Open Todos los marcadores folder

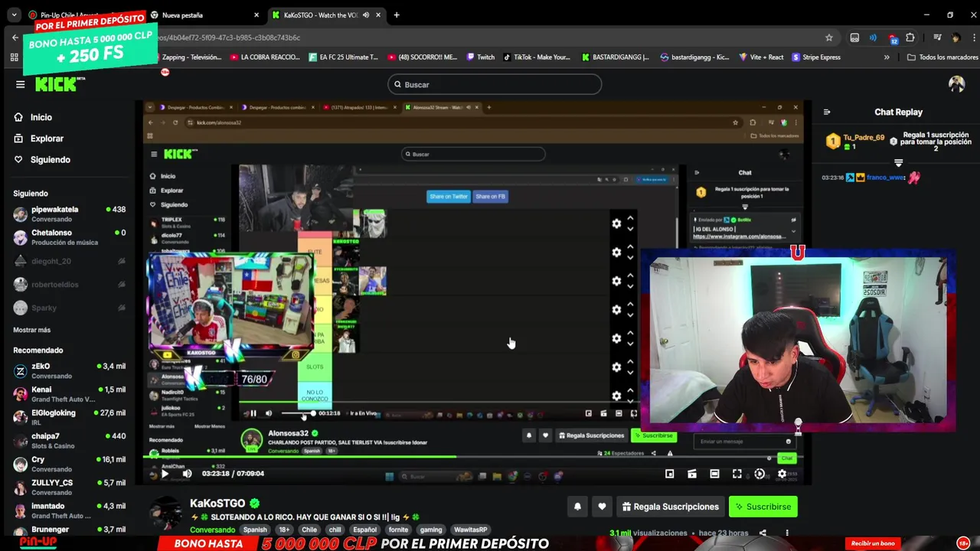click(x=942, y=57)
